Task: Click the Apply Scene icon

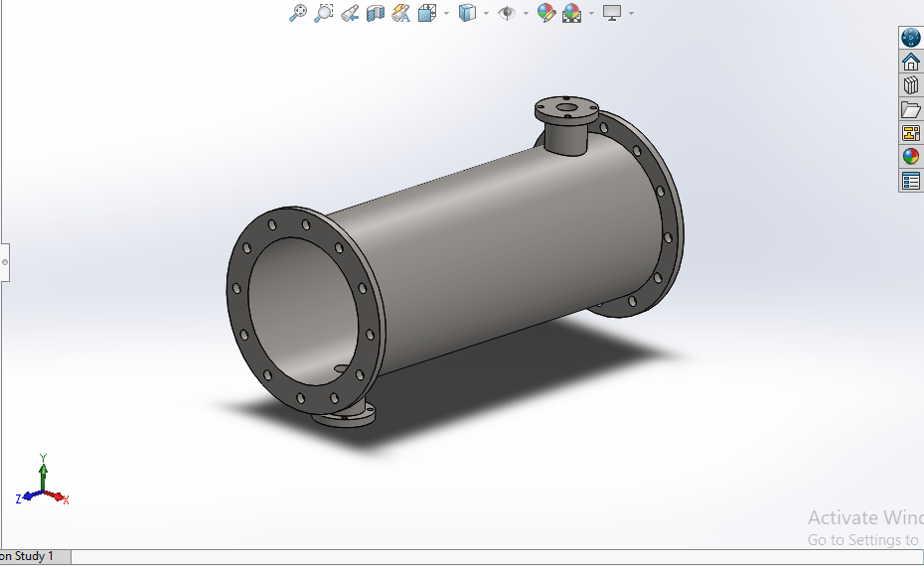Action: 571,13
